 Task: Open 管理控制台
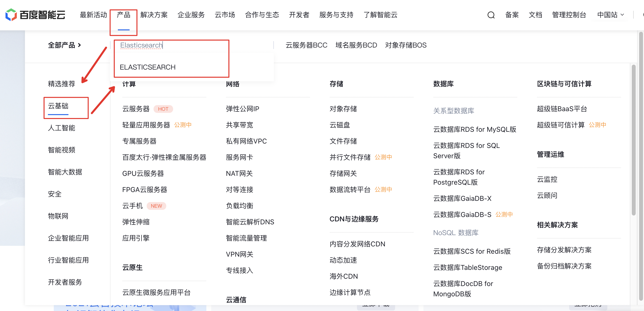(x=569, y=15)
